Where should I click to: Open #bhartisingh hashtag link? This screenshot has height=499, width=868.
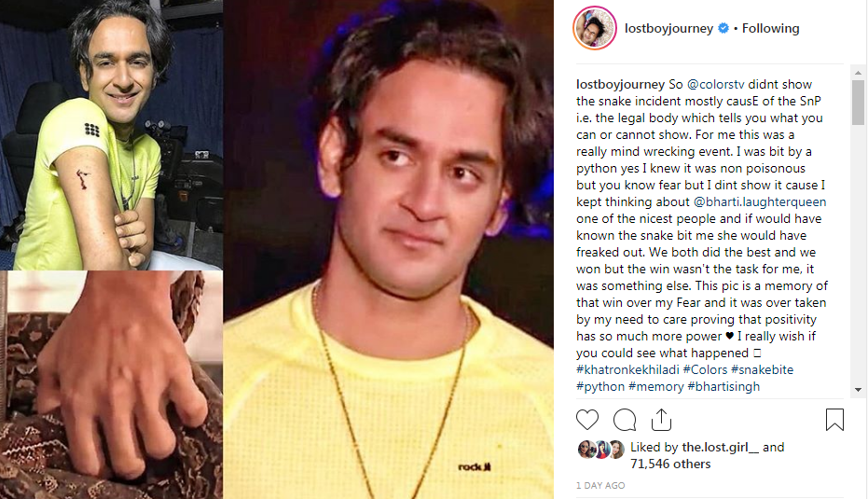click(x=723, y=386)
